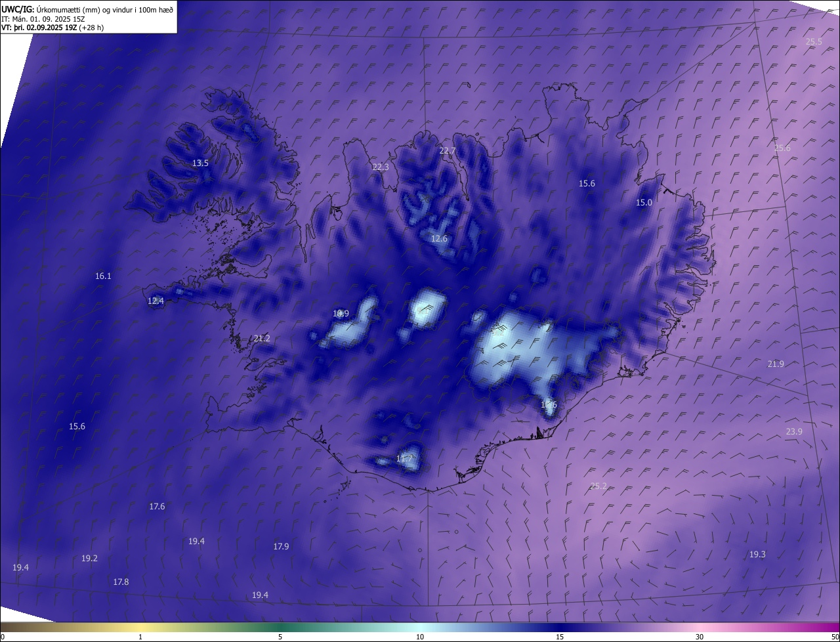Click the 30 tick label on the color scale

700,637
